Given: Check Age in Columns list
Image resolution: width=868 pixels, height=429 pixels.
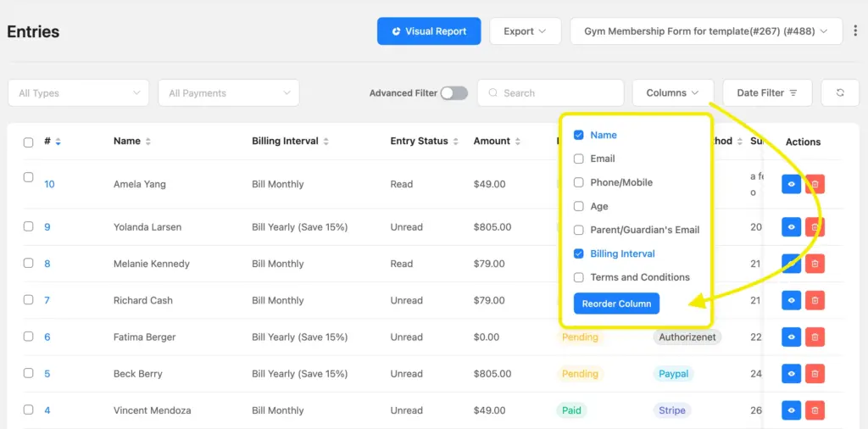Looking at the screenshot, I should pos(578,207).
